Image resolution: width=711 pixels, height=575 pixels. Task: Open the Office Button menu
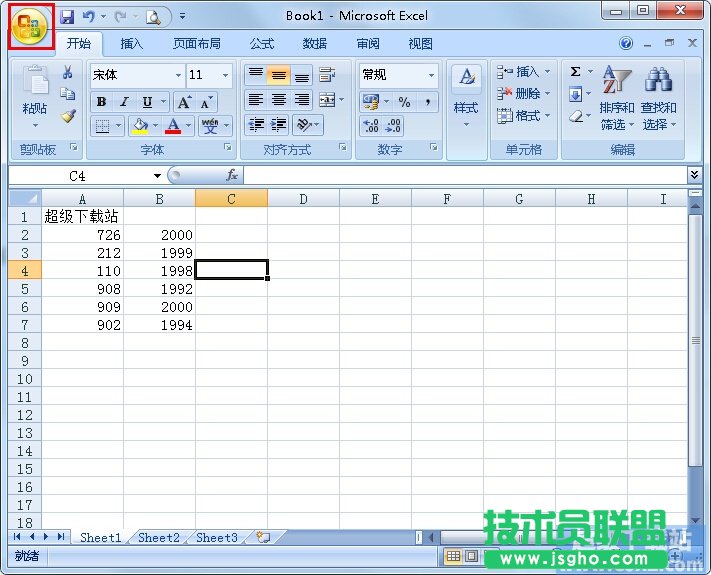coord(30,27)
